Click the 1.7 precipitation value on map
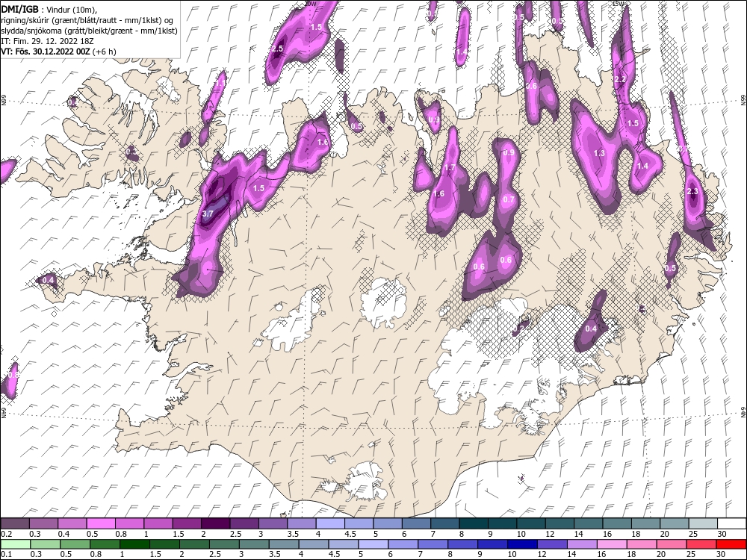The height and width of the screenshot is (560, 747). pyautogui.click(x=450, y=167)
